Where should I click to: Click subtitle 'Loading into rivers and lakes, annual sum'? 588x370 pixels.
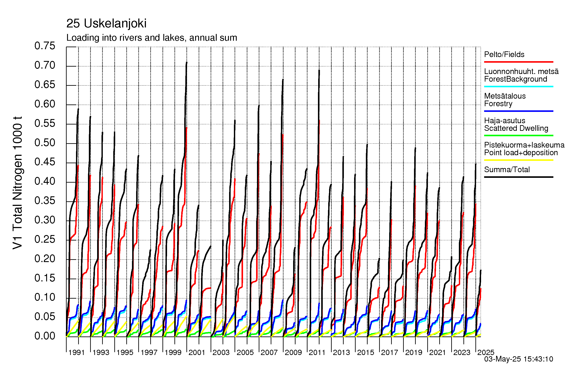point(152,38)
